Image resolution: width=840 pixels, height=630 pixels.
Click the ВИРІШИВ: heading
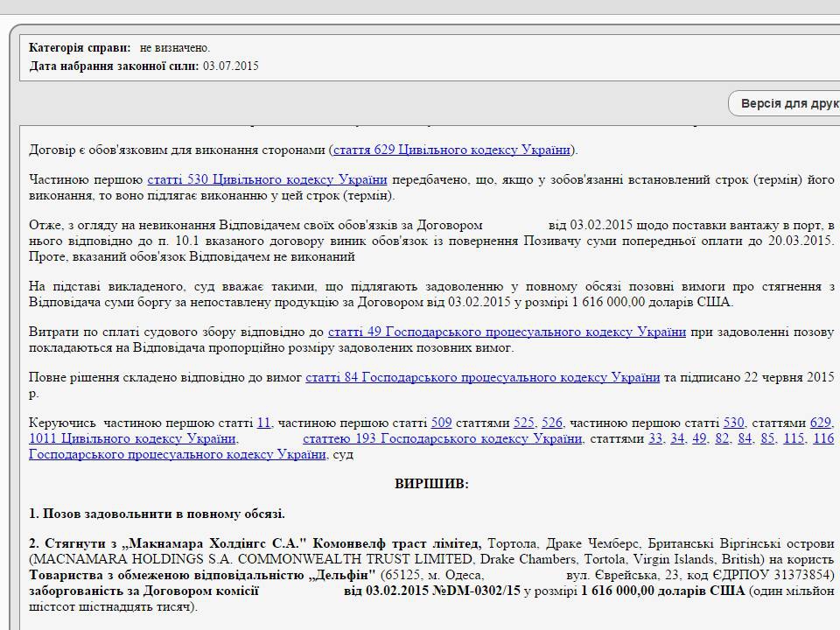point(431,484)
